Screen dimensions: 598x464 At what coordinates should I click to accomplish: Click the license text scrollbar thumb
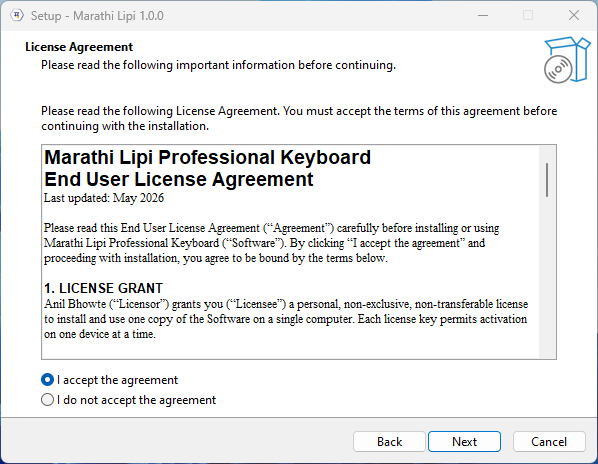pyautogui.click(x=547, y=180)
